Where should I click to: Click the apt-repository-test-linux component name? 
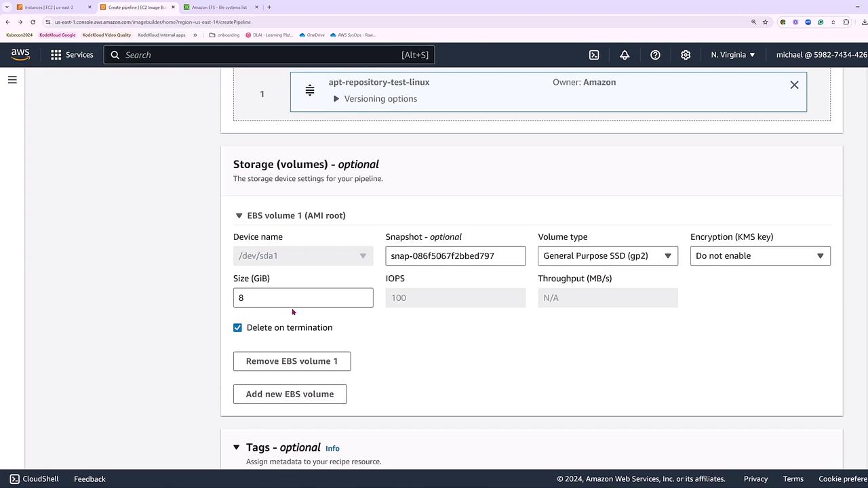coord(379,82)
